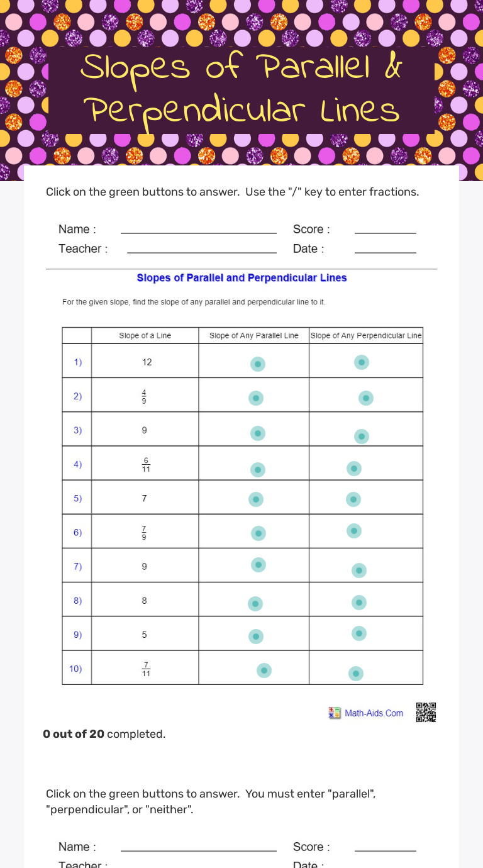Answer parallel slope for slope 6/11
Viewport: 483px width, 868px height.
[257, 470]
